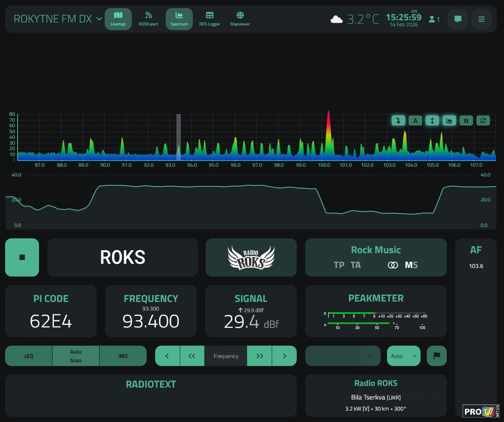This screenshot has height=422, width=504.
Task: Adjust the volume slider
Action: pos(342,356)
